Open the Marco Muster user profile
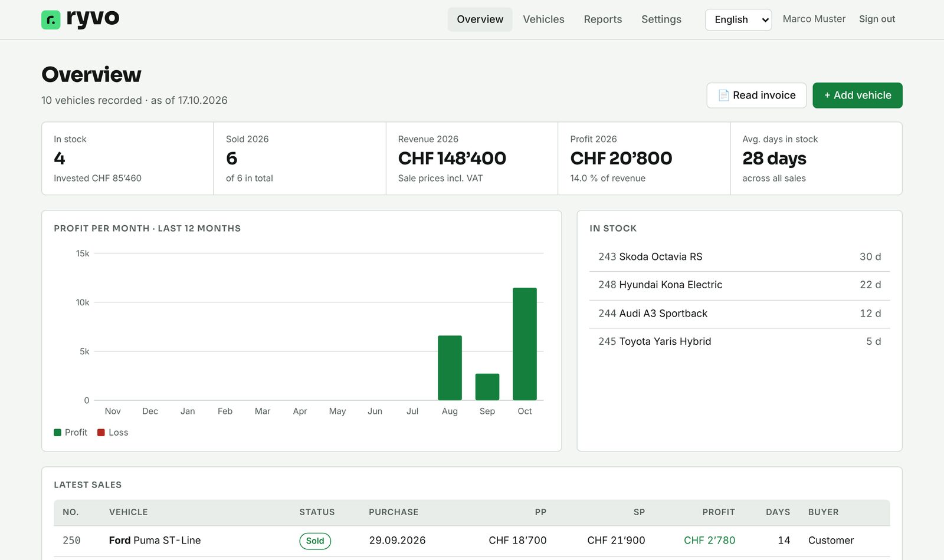 coord(814,19)
